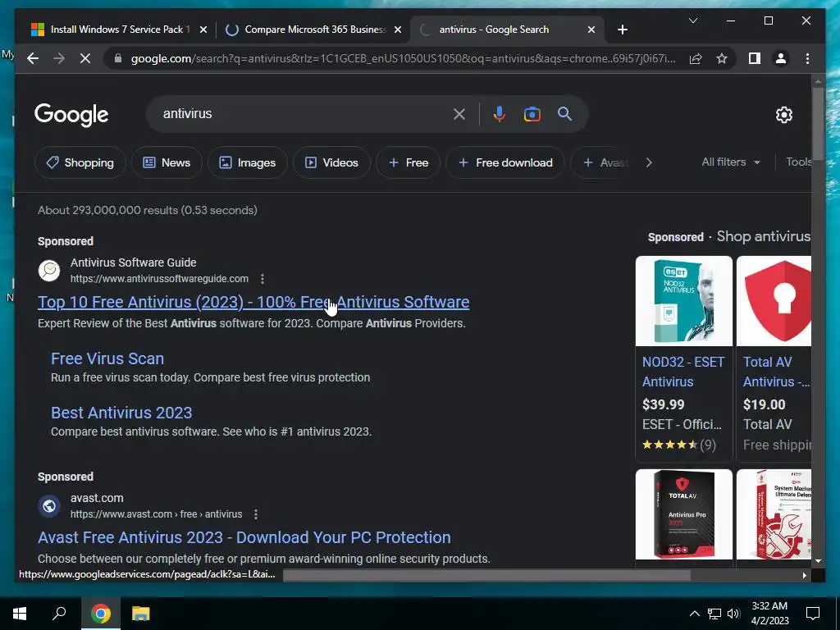
Task: Open Total AV Antivirus product link
Action: coord(776,372)
